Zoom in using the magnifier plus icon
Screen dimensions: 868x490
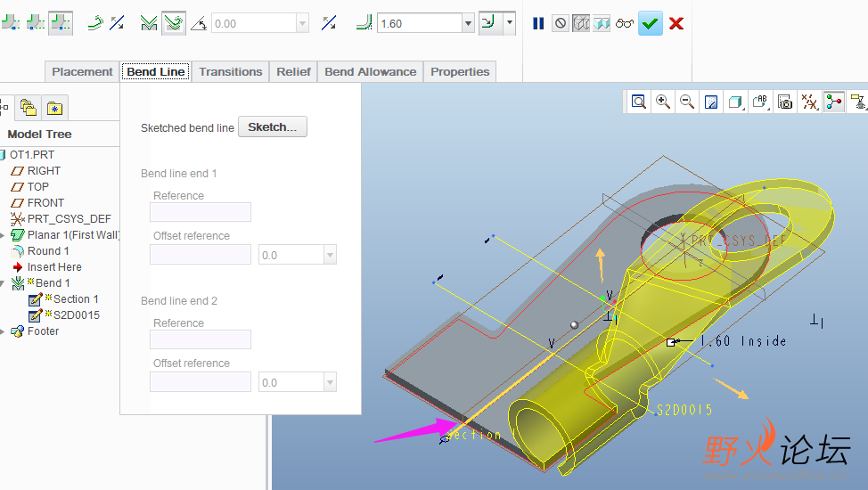pos(663,102)
